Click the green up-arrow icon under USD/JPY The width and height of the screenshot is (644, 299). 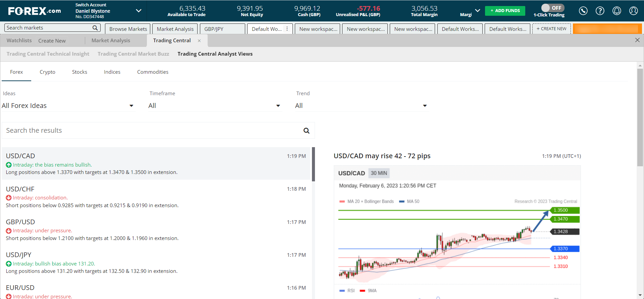coord(9,264)
